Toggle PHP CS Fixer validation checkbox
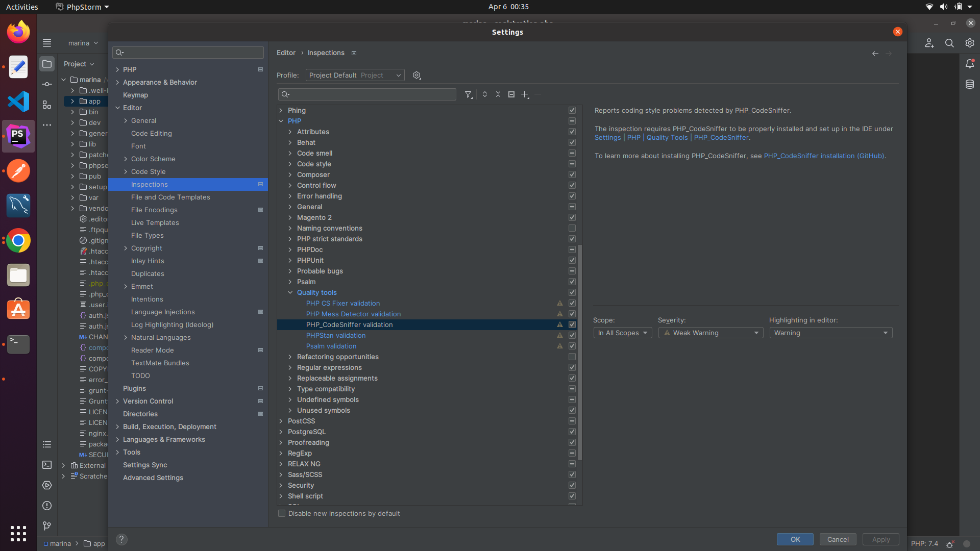The image size is (980, 551). click(572, 303)
